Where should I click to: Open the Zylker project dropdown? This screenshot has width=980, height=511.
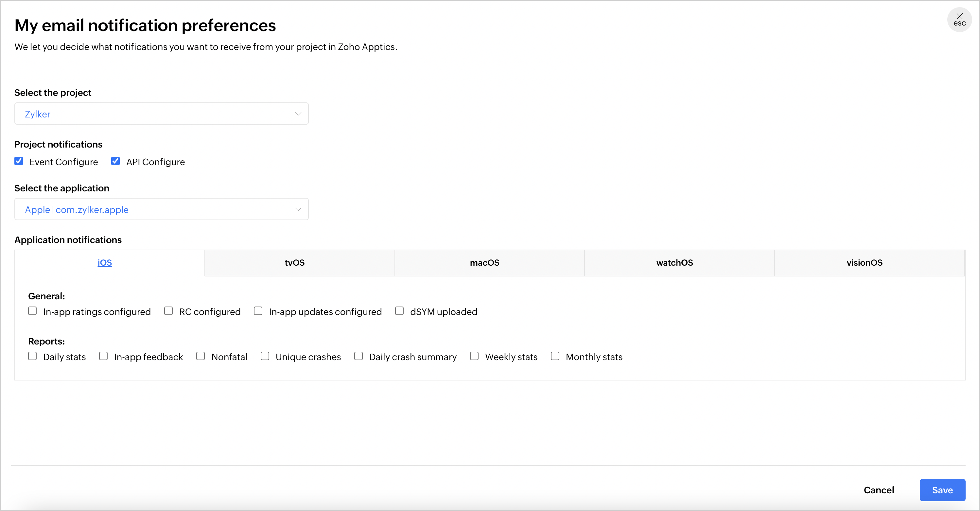(161, 114)
